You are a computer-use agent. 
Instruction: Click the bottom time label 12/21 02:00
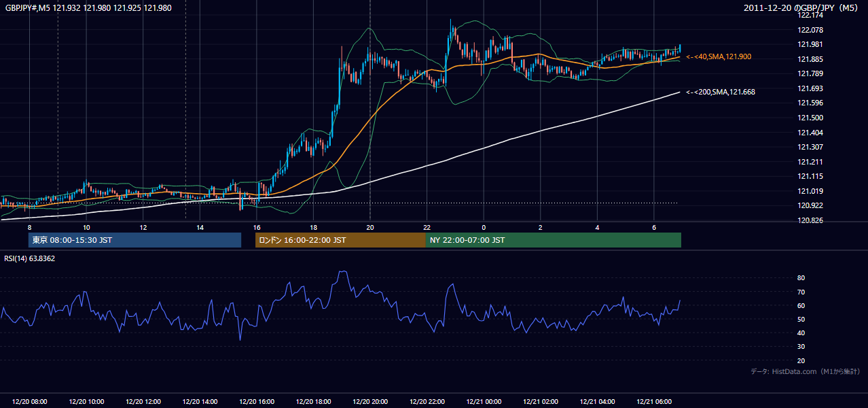[541, 402]
